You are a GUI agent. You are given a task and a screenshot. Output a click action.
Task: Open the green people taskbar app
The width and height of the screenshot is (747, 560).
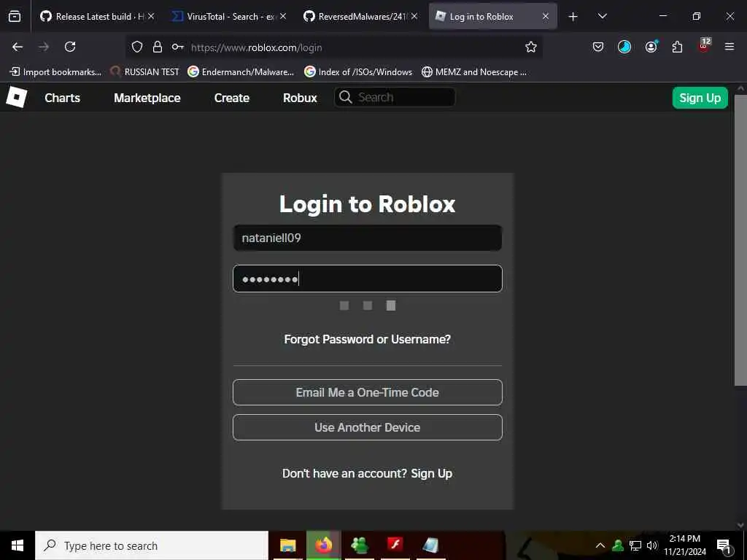359,545
